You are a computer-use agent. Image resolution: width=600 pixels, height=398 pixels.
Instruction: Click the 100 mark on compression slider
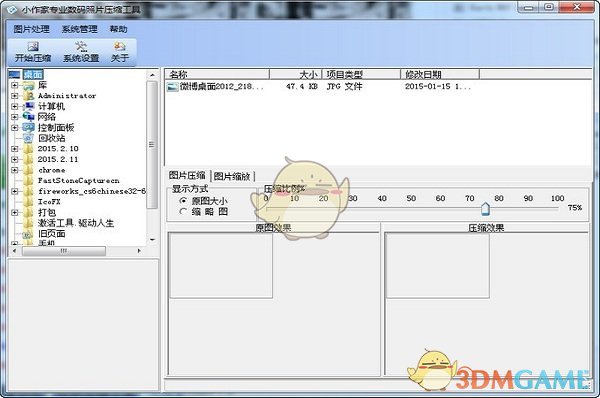click(x=557, y=198)
